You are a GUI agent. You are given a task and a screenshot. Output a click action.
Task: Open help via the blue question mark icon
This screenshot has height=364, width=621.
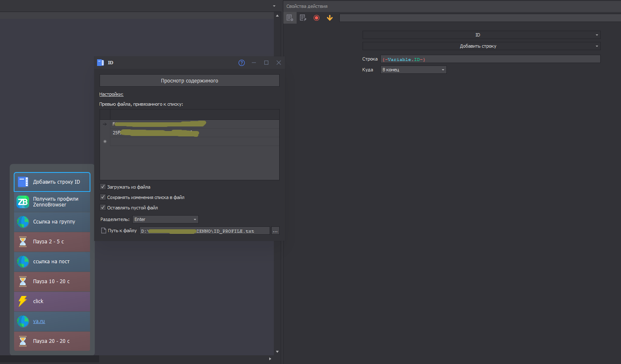[x=241, y=63]
